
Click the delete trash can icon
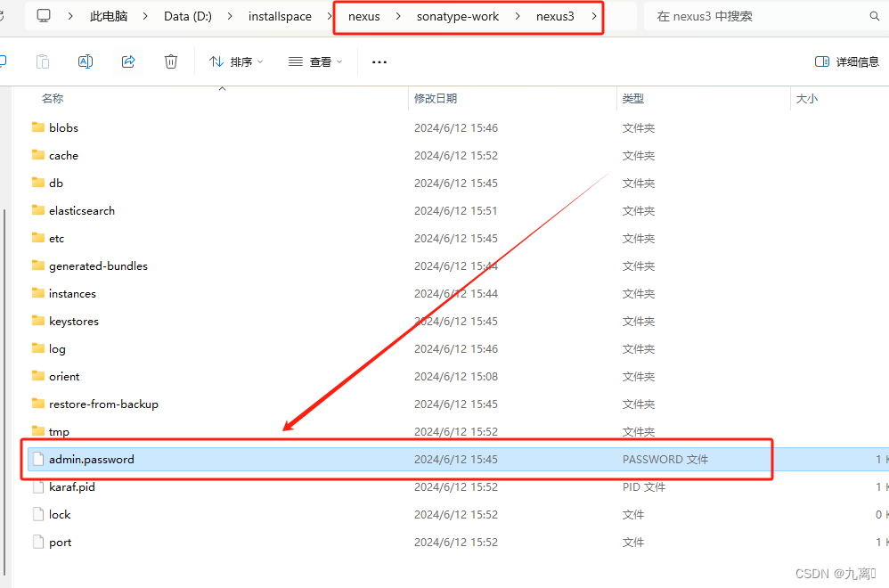point(171,61)
